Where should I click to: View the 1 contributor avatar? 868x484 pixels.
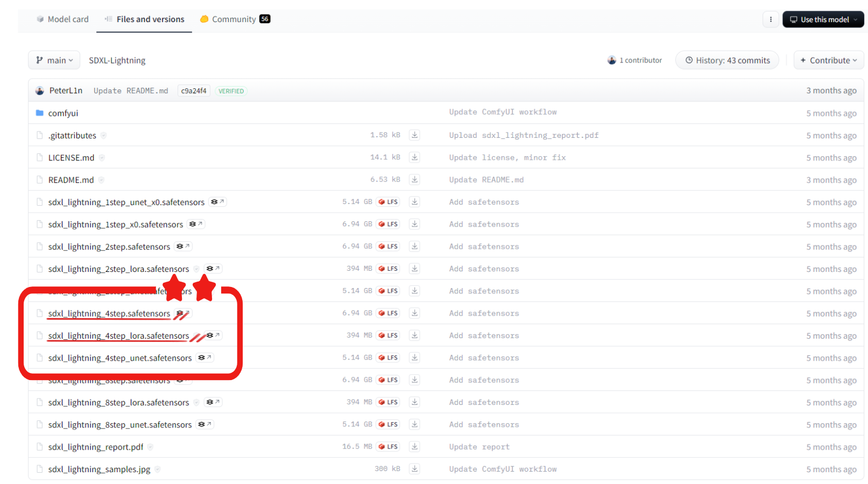(612, 60)
